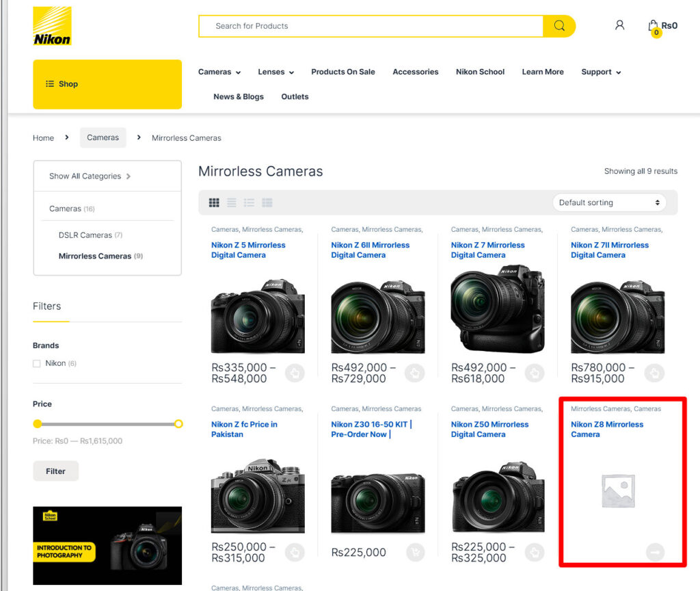The height and width of the screenshot is (591, 700).
Task: Open Nikon Z 5 Mirrorless Digital Camera link
Action: tap(248, 250)
